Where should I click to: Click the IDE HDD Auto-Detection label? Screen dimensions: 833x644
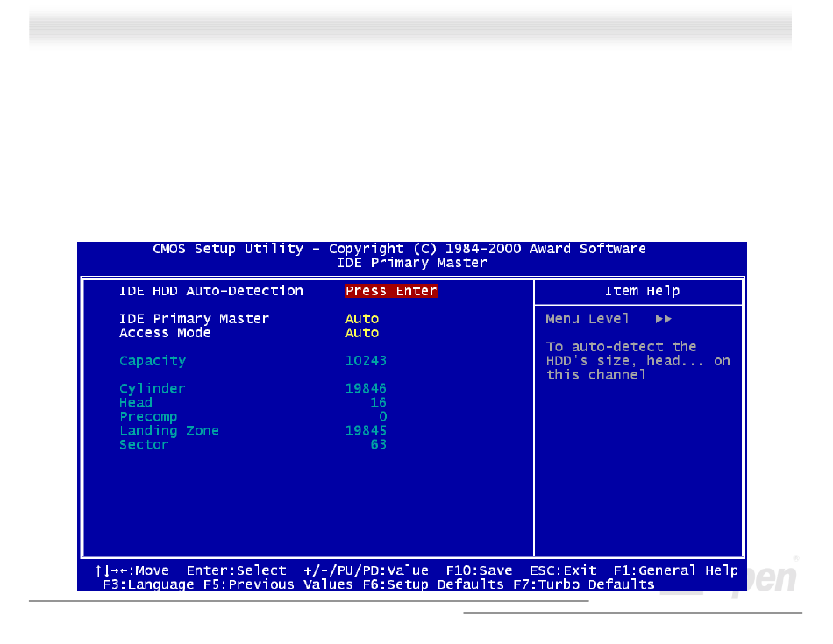pyautogui.click(x=211, y=291)
